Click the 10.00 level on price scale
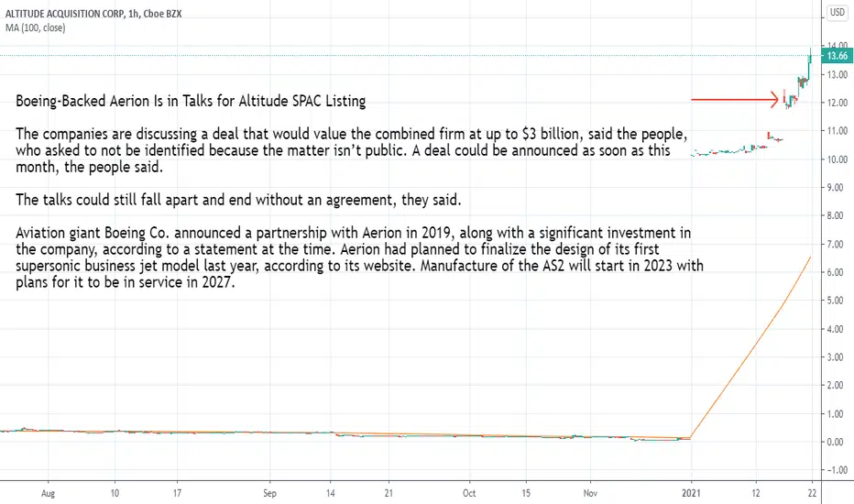 (838, 159)
